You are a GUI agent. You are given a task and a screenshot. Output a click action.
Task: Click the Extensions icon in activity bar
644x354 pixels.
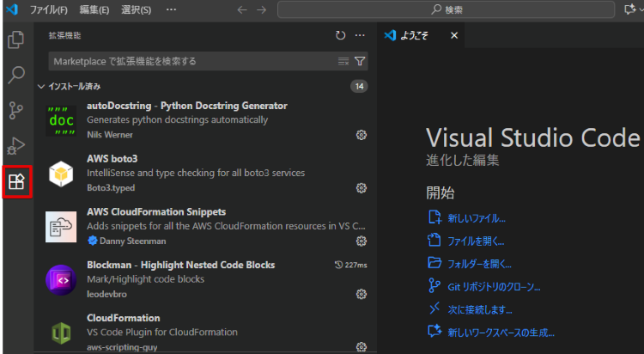(16, 181)
